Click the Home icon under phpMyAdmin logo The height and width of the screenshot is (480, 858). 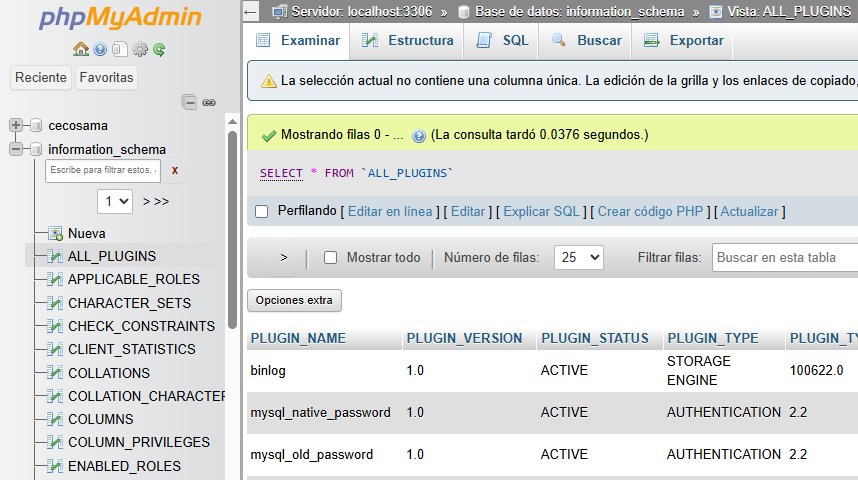(81, 49)
